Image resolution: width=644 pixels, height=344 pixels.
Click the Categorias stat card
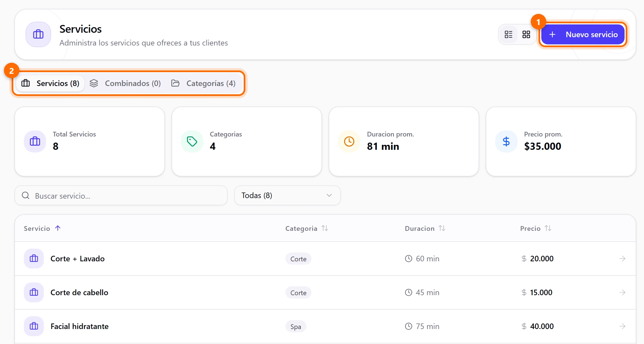point(247,141)
